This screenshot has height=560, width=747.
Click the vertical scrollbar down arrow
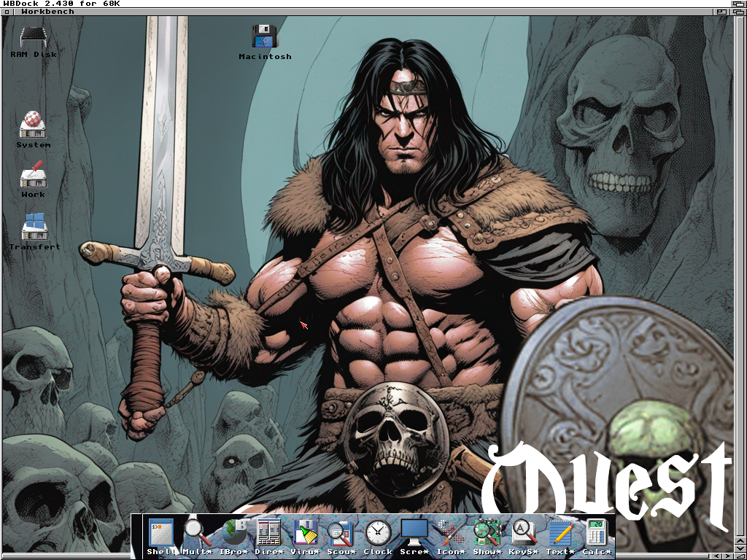point(740,547)
